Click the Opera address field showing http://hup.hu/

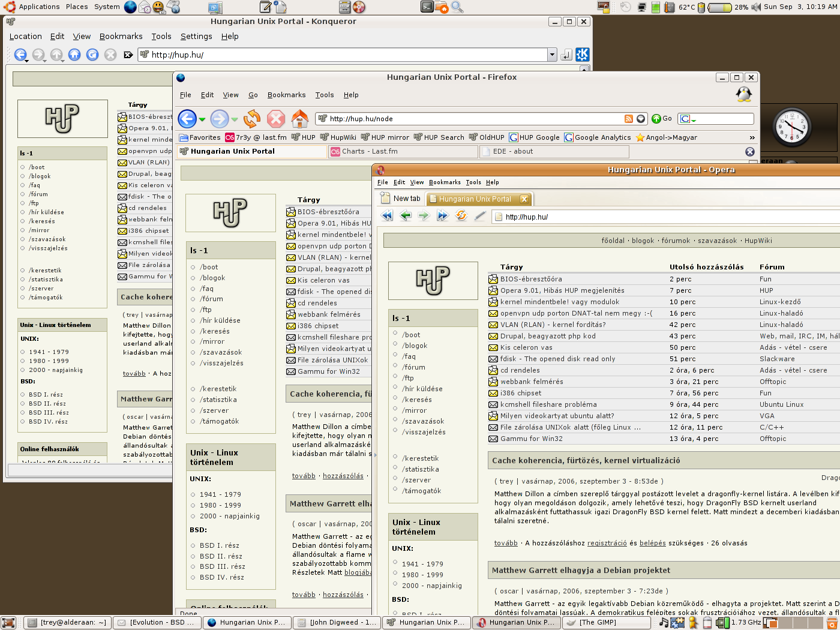pyautogui.click(x=666, y=217)
